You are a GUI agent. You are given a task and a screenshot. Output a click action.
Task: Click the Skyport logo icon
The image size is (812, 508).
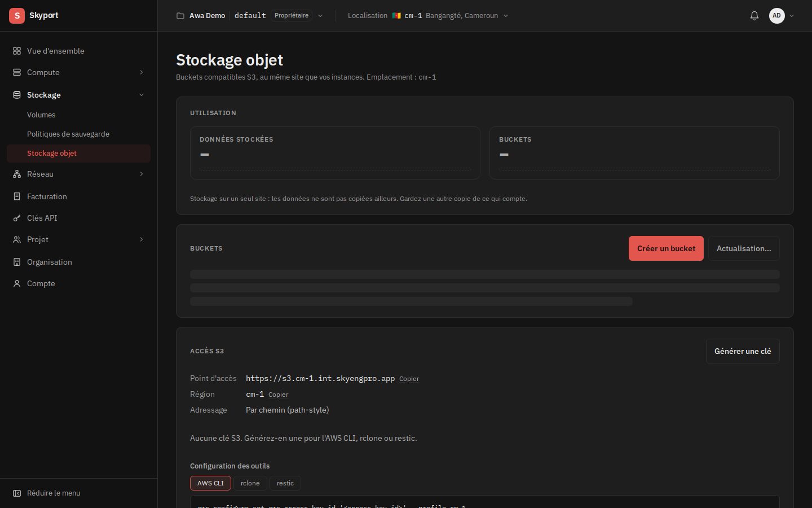coord(17,16)
